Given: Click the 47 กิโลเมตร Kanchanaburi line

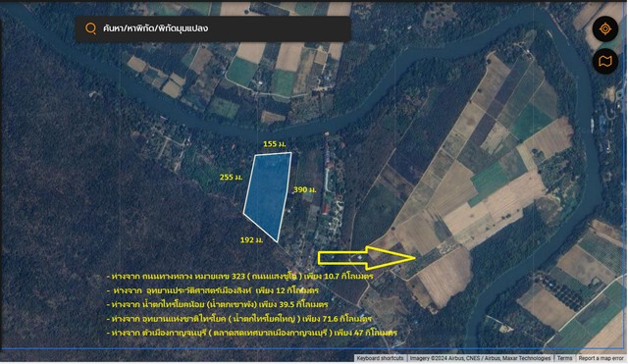Looking at the screenshot, I should click(x=252, y=333).
